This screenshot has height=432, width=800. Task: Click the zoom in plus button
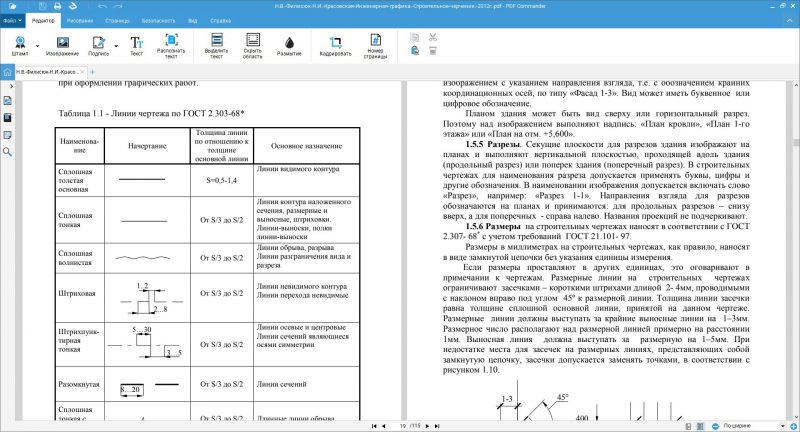click(793, 426)
